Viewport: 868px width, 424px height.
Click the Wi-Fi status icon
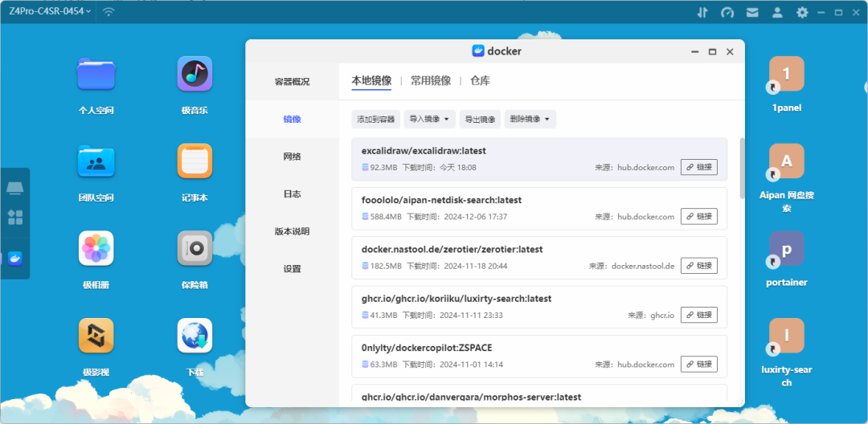tap(109, 11)
